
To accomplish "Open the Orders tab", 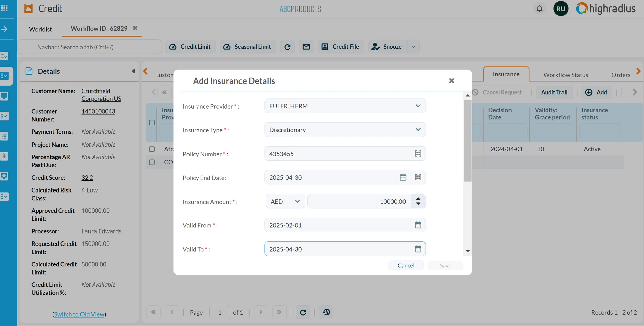I will tap(621, 75).
